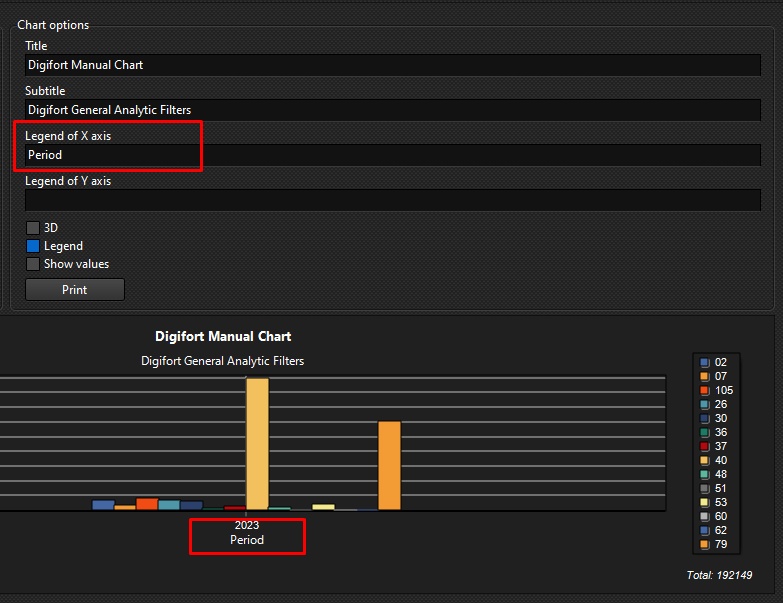Click legend swatch for series 37
Image resolution: width=783 pixels, height=603 pixels.
pos(705,446)
